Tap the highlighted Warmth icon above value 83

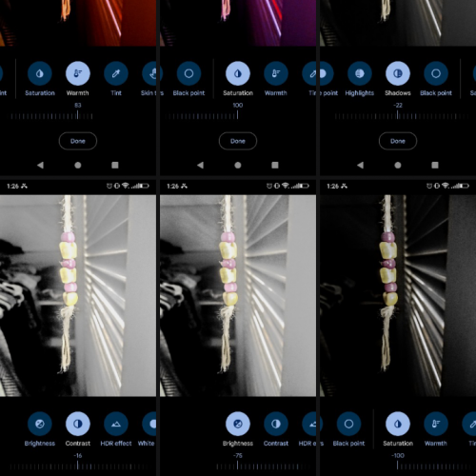pos(78,73)
